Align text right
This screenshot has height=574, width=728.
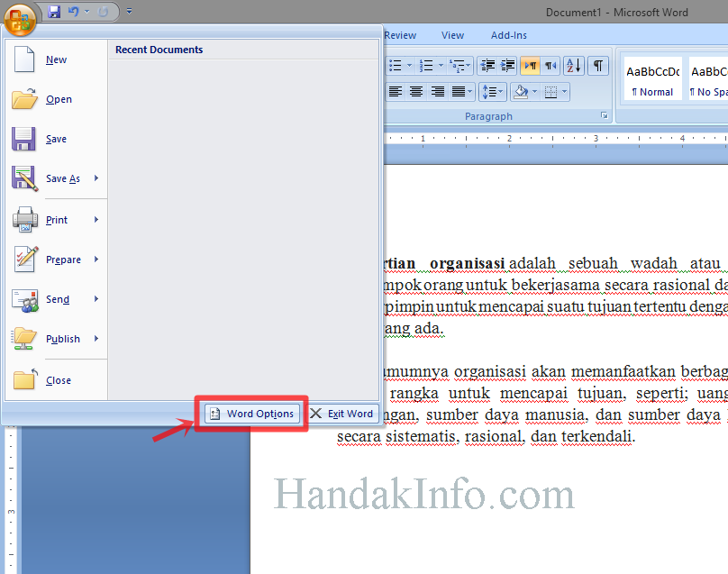(x=437, y=92)
